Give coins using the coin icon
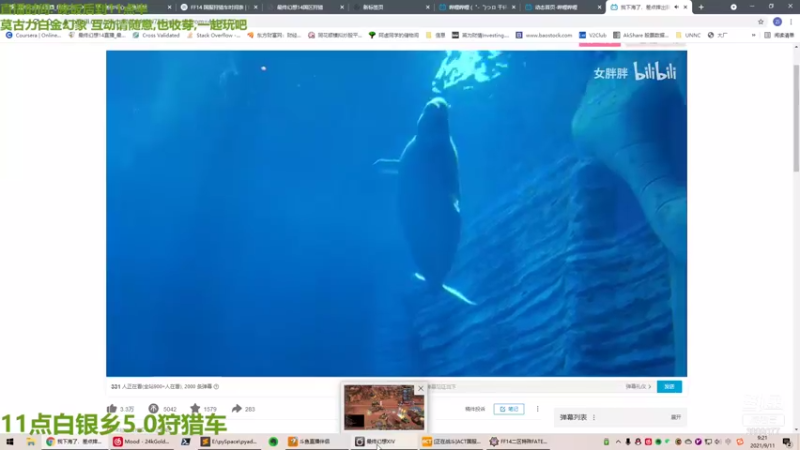800x450 pixels. [154, 408]
